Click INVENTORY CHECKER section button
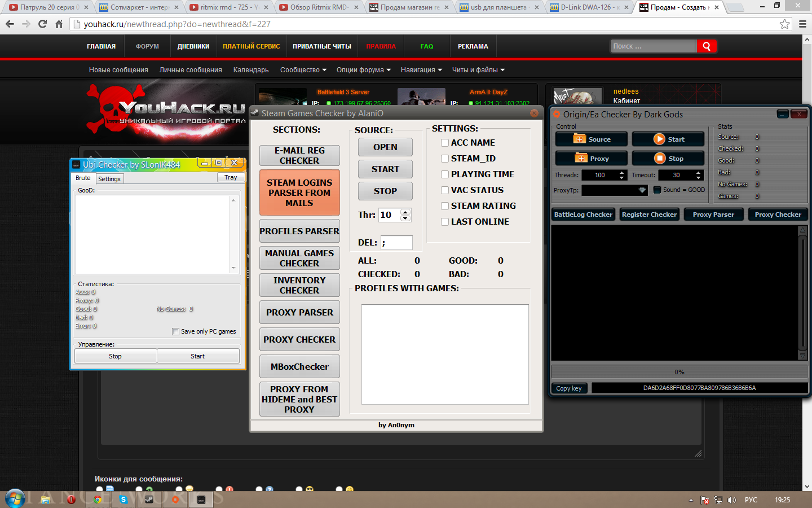Image resolution: width=812 pixels, height=508 pixels. point(299,285)
